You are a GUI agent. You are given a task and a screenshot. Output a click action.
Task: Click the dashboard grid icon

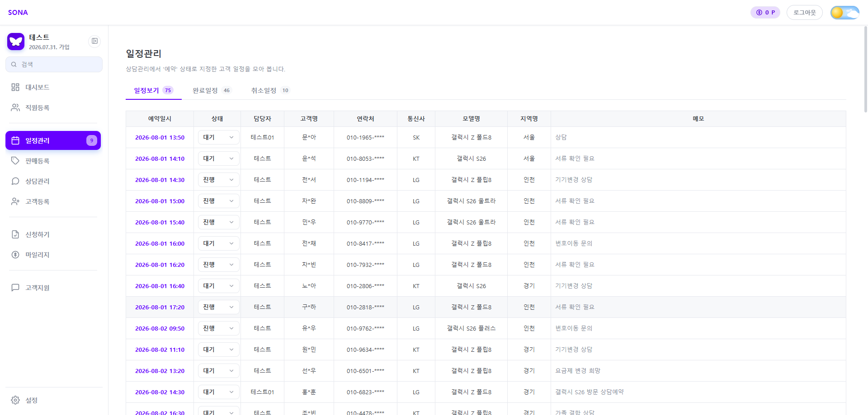click(15, 87)
